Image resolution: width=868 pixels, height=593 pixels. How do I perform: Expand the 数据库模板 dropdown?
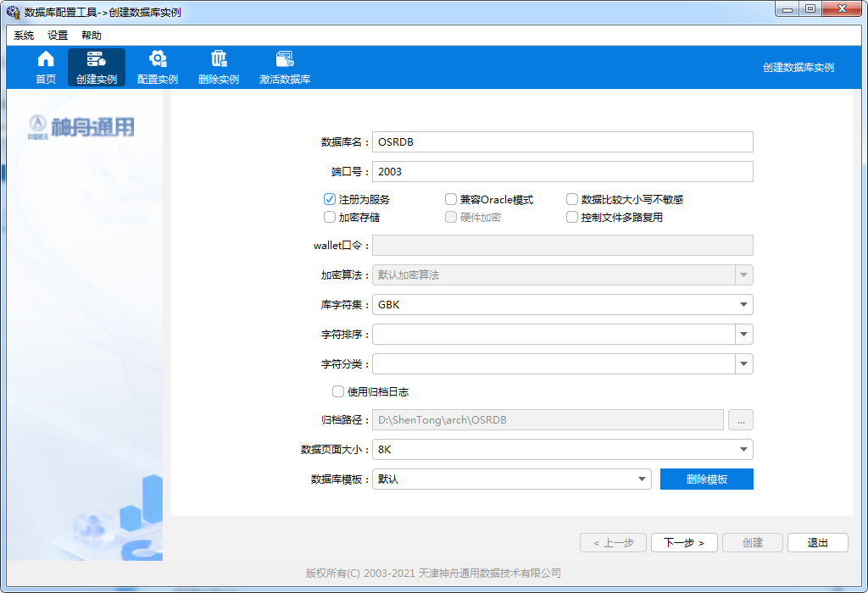coord(642,479)
